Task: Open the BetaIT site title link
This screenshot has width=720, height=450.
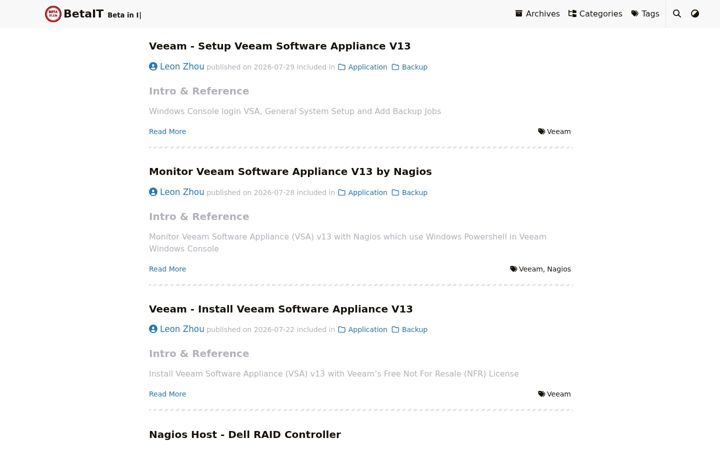Action: click(83, 14)
